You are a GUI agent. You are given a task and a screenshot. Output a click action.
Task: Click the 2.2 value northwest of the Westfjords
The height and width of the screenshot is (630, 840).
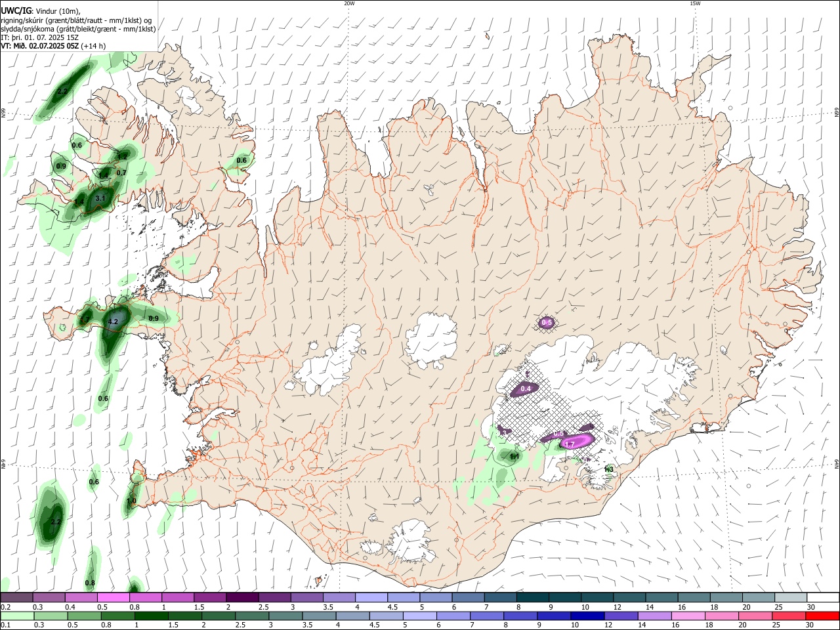(x=63, y=91)
